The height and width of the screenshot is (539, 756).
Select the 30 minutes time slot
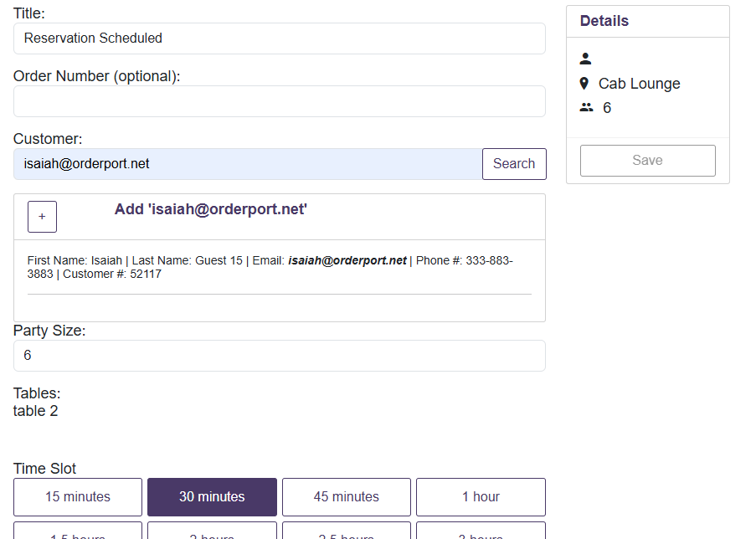coord(212,497)
